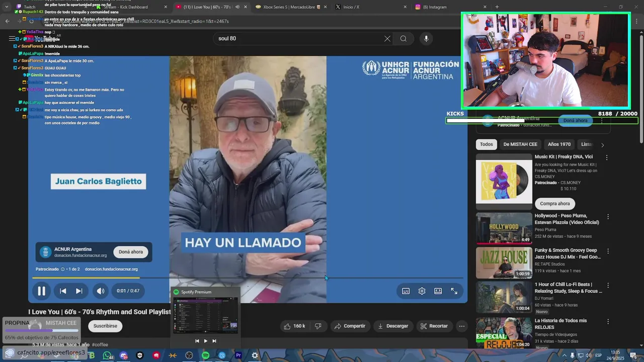Select the Todos filter chip

click(487, 144)
